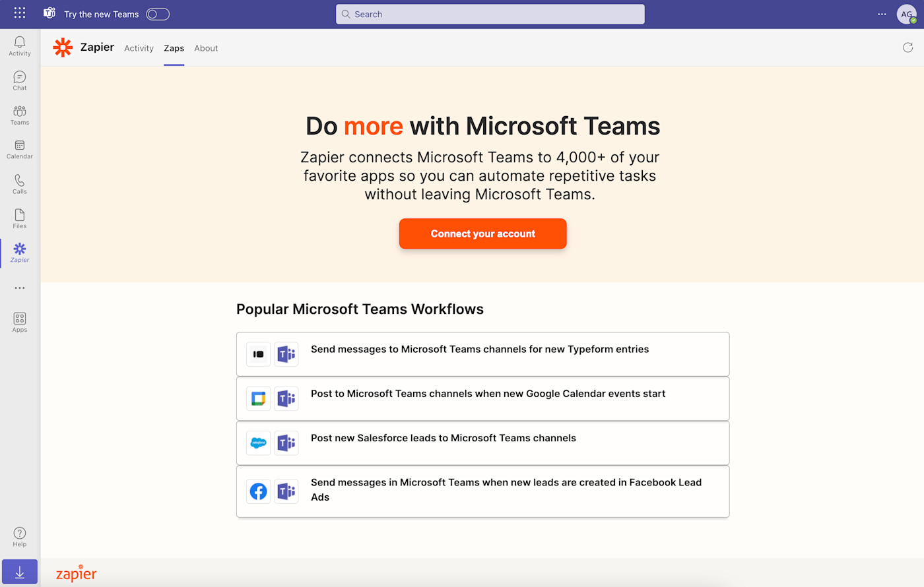Screen dimensions: 924x587
Task: Click the Salesforce app icon
Action: click(259, 443)
